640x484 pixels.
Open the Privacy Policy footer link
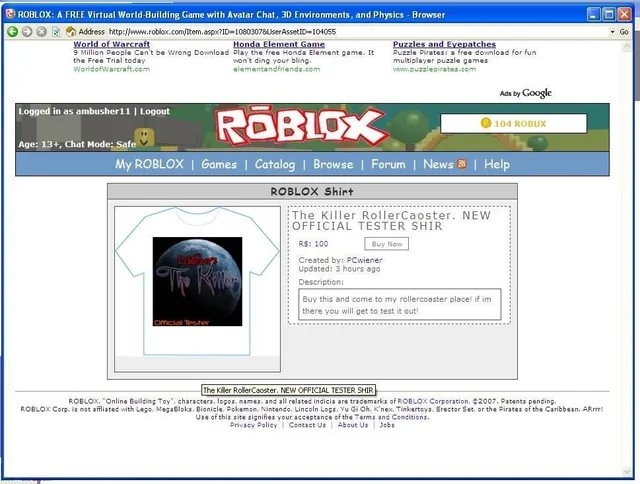click(x=253, y=425)
